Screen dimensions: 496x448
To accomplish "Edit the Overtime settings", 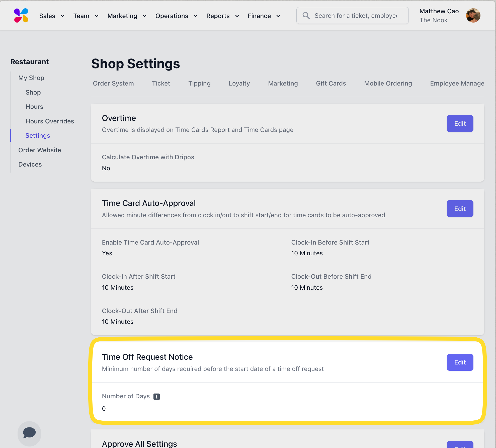I will coord(460,123).
